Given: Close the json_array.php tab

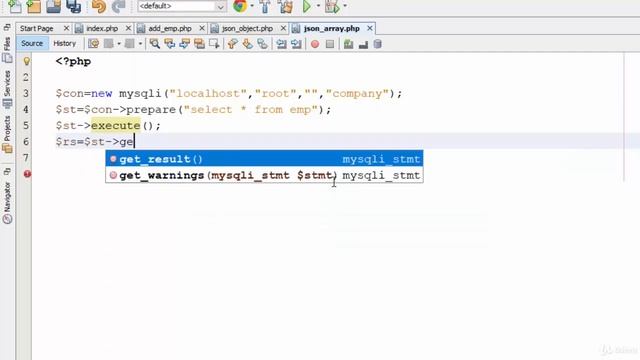Looking at the screenshot, I should (x=370, y=28).
